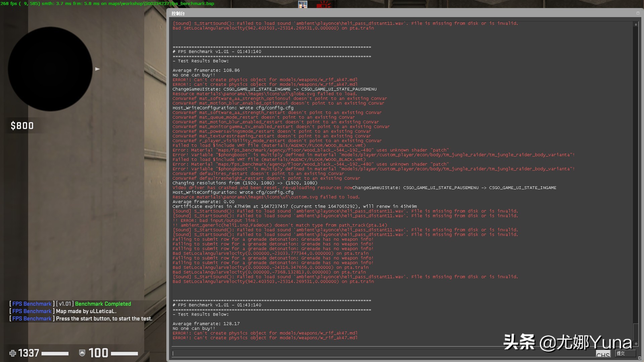Click the console window corner button
Image resolution: width=644 pixels, height=362 pixels.
[638, 13]
